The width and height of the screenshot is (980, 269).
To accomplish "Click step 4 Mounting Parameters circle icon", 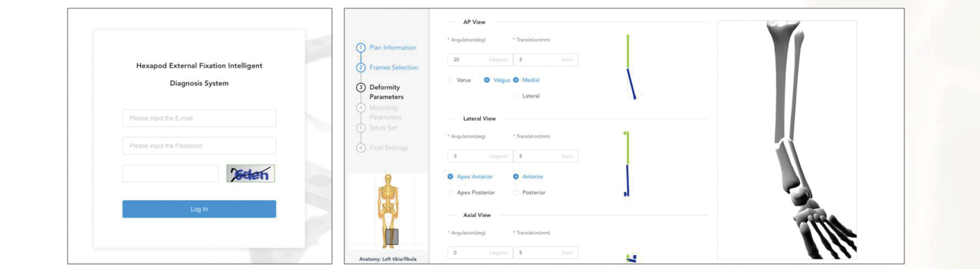I will click(x=360, y=108).
